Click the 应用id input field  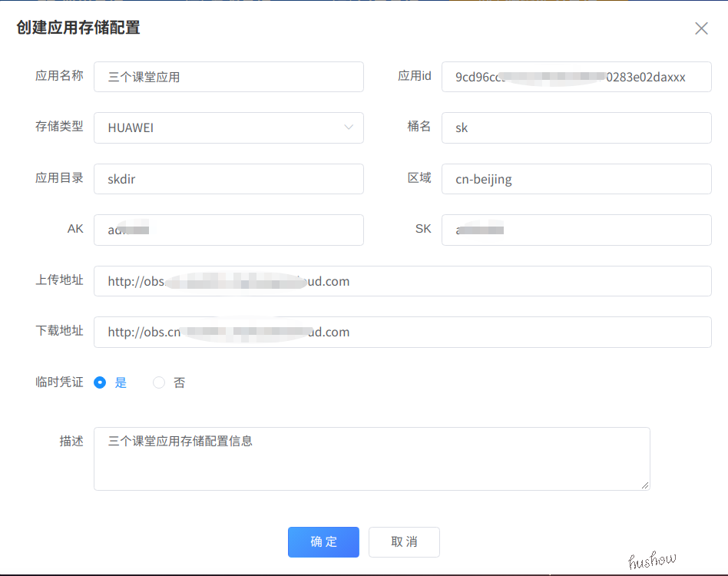(x=576, y=77)
